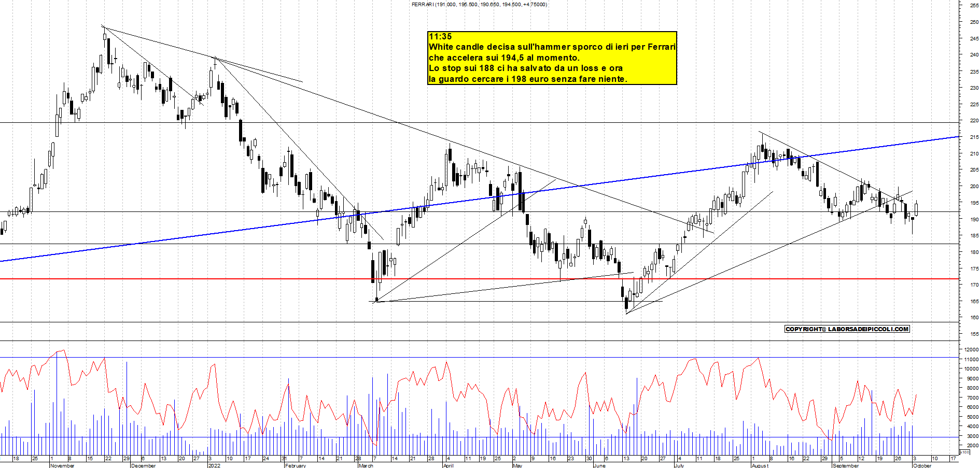Image resolution: width=980 pixels, height=468 pixels.
Task: Click the 165 price axis label
Action: 974,301
